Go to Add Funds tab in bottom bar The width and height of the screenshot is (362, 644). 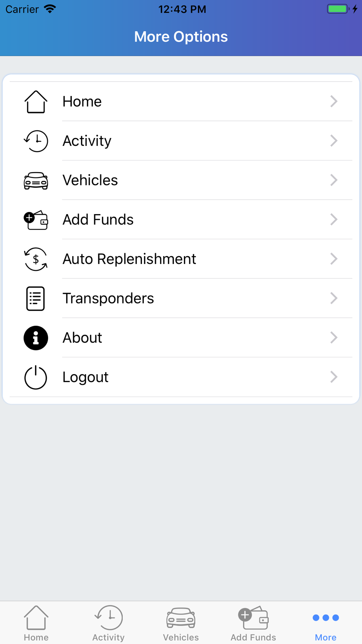point(253,623)
